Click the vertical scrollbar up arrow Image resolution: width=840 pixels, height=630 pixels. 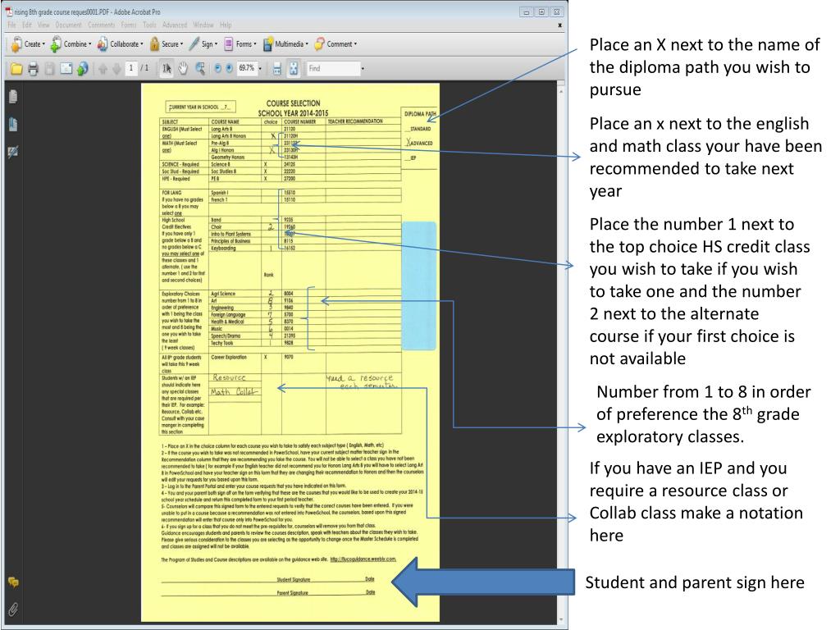point(561,91)
